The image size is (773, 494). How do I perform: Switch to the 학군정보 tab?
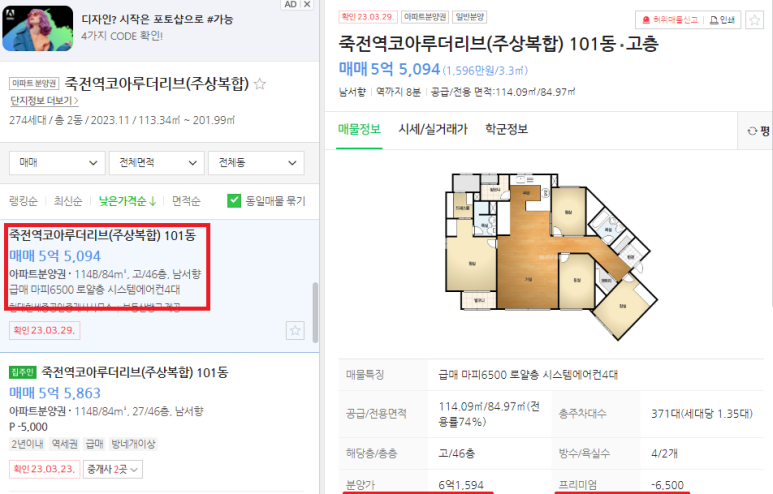(x=506, y=129)
